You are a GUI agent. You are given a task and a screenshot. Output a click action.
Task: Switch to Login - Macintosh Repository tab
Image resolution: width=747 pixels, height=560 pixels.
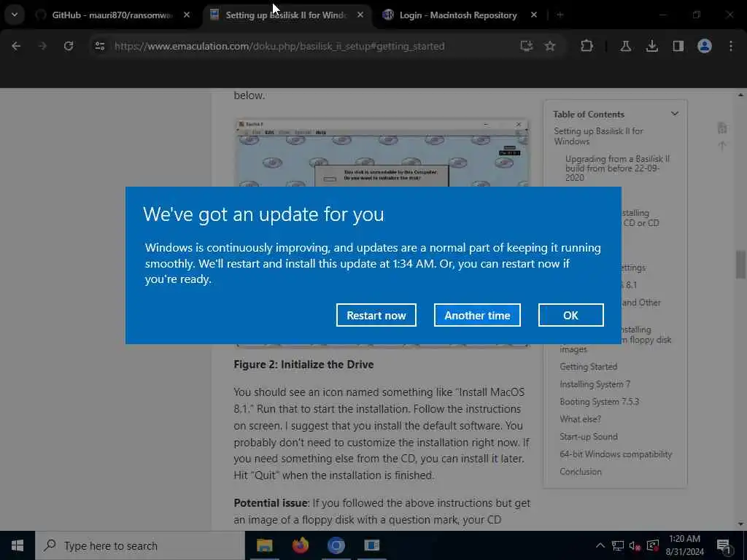tap(457, 15)
